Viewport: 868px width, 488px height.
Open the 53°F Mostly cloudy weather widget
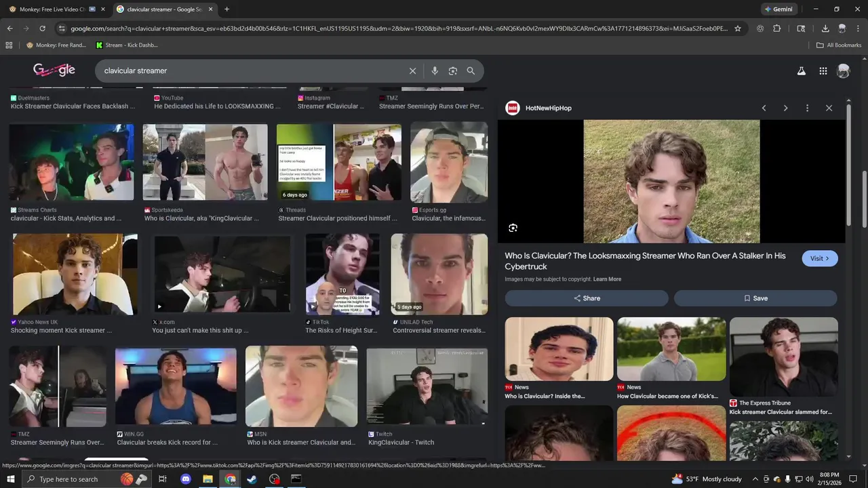(x=707, y=479)
